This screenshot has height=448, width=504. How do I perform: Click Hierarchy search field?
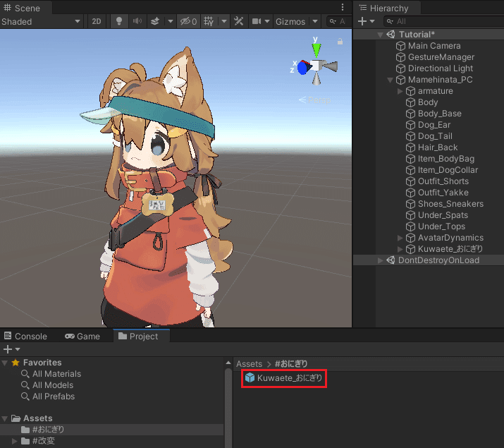[443, 22]
